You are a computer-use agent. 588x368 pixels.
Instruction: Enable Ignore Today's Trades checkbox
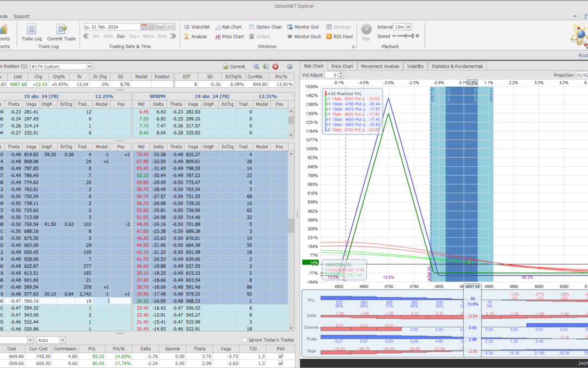click(244, 340)
